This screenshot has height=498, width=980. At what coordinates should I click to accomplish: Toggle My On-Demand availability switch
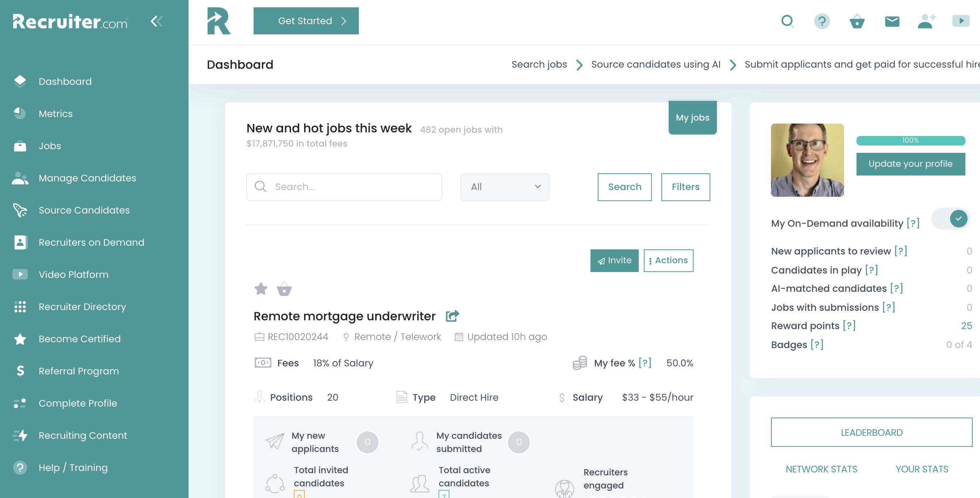pyautogui.click(x=950, y=219)
